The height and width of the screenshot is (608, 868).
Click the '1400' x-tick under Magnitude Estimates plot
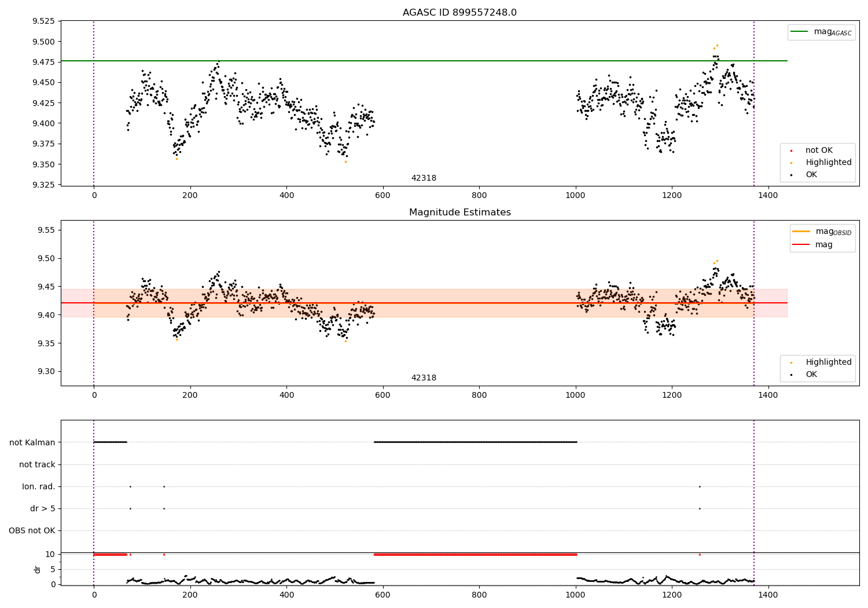pos(768,395)
